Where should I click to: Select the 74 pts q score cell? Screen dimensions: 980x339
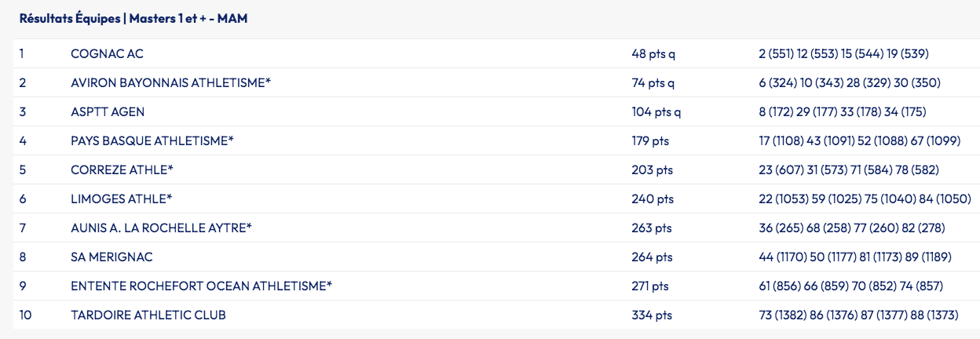click(x=653, y=83)
